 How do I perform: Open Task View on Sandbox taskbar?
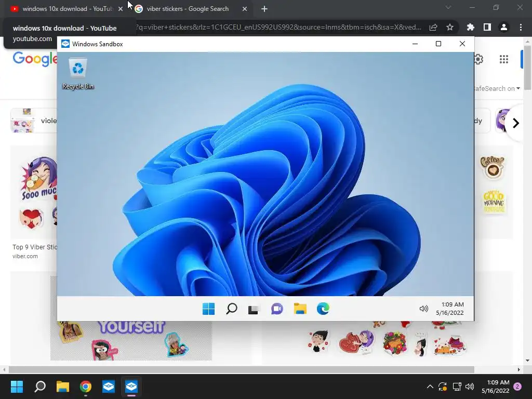click(x=253, y=309)
